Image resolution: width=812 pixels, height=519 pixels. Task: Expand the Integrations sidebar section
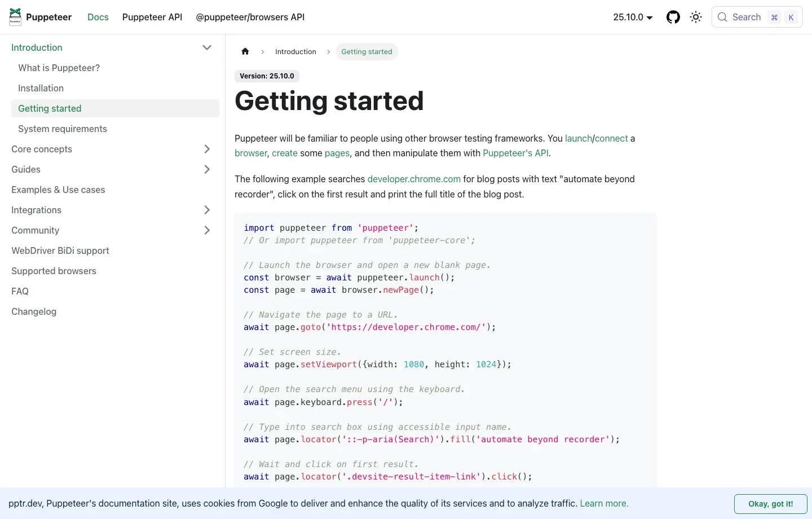207,210
